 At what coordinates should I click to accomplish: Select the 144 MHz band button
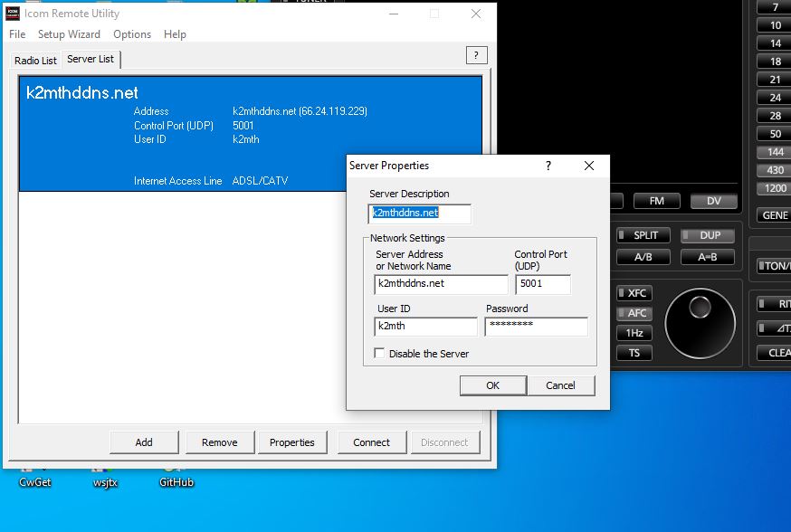point(775,152)
